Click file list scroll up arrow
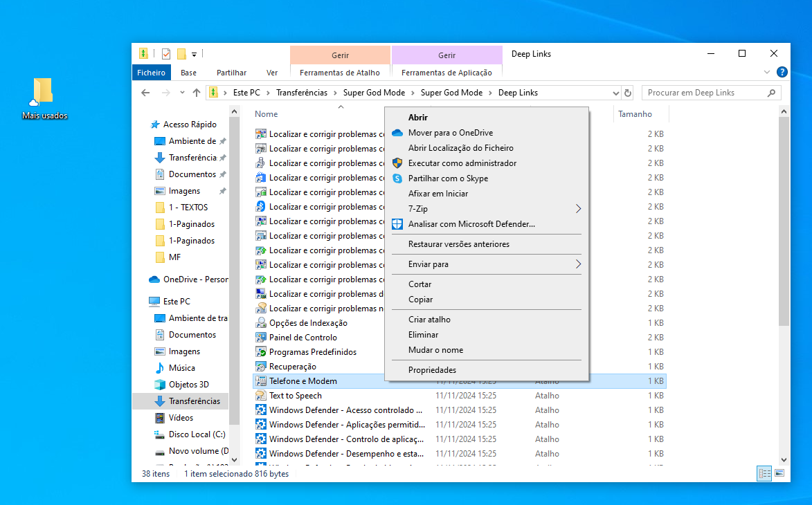 (784, 112)
